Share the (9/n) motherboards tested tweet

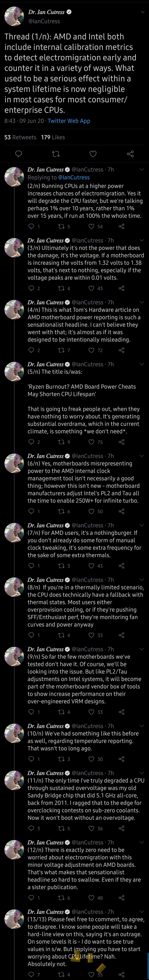click(122, 712)
